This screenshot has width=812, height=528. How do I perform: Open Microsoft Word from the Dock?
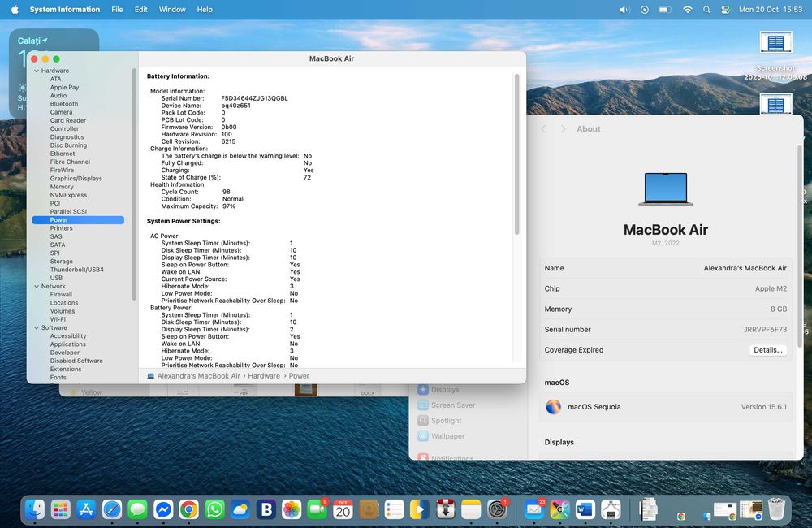pos(585,509)
